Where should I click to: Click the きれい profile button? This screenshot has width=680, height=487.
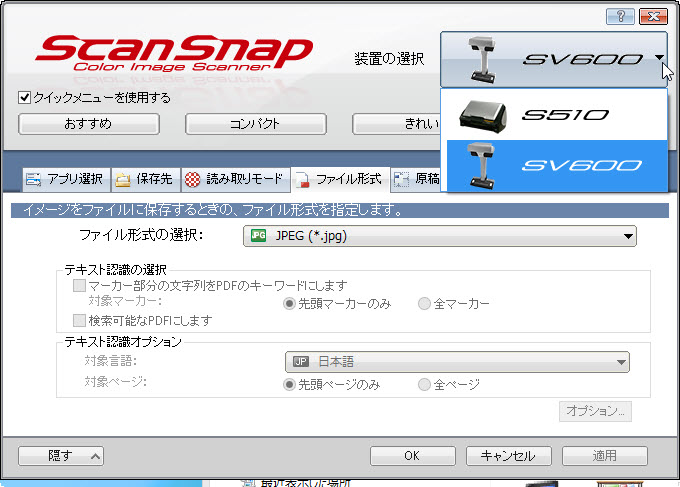396,124
